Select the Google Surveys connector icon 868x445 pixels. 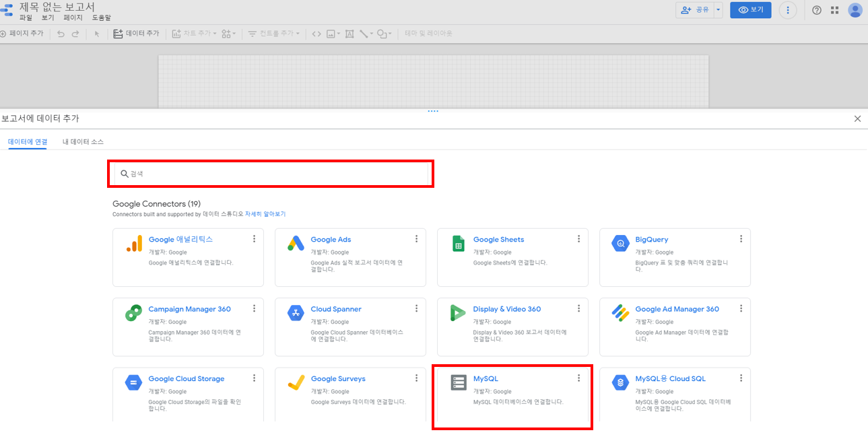point(296,382)
